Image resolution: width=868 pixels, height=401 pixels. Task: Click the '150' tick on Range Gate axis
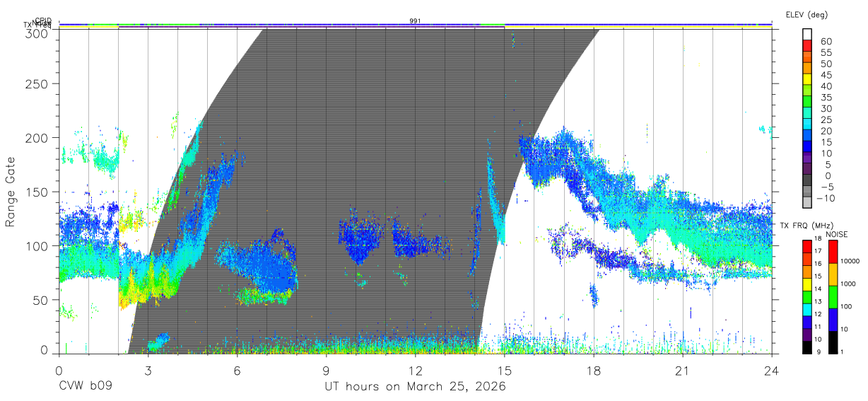[37, 192]
